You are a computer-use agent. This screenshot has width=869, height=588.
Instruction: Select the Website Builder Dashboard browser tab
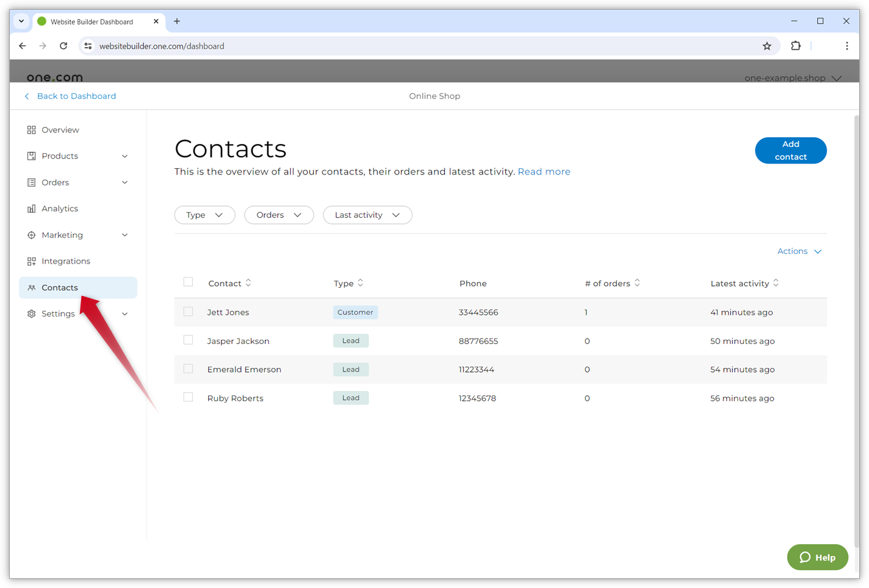tap(99, 21)
